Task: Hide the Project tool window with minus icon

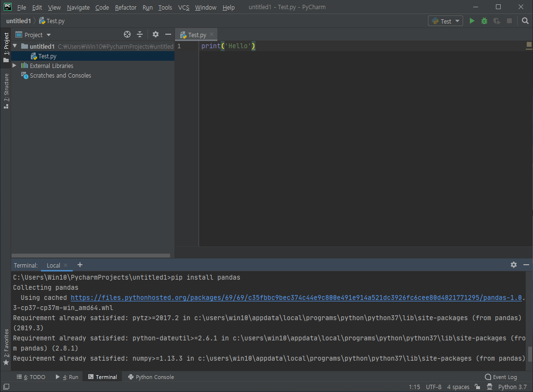Action: (168, 34)
